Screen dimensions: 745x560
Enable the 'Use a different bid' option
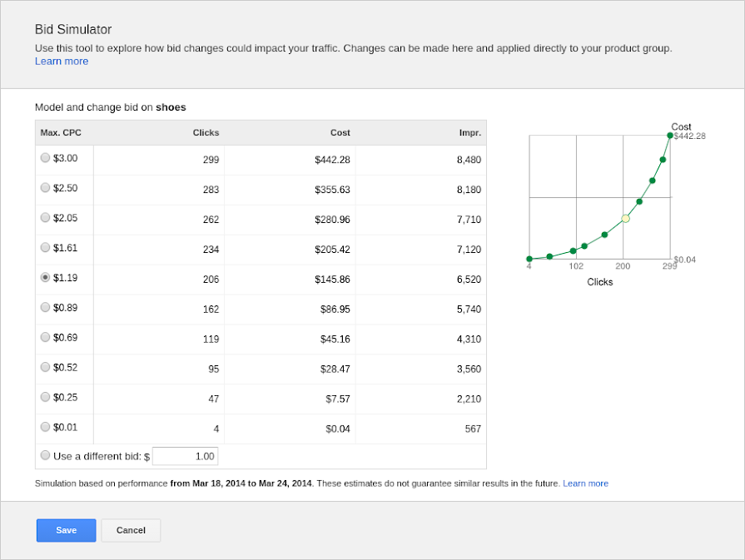[x=45, y=455]
